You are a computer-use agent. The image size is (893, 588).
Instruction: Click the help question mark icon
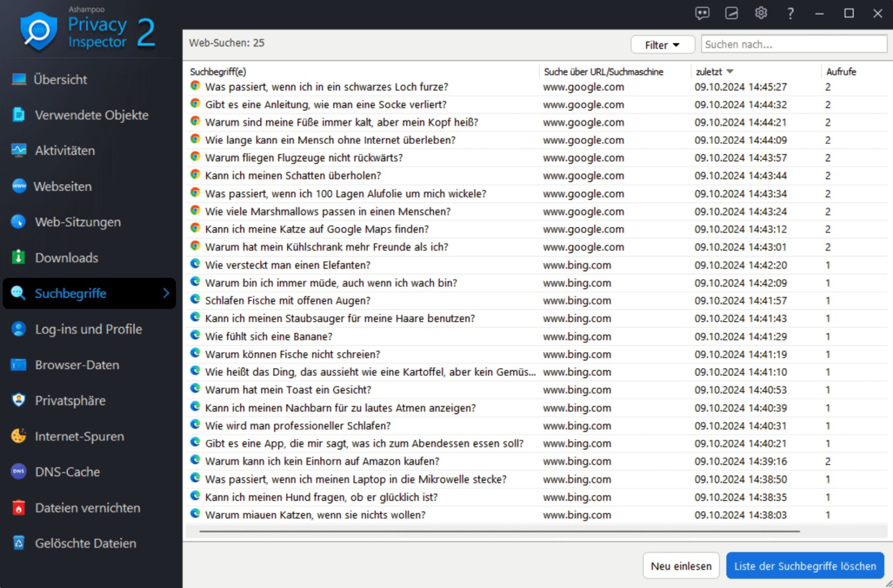[790, 13]
